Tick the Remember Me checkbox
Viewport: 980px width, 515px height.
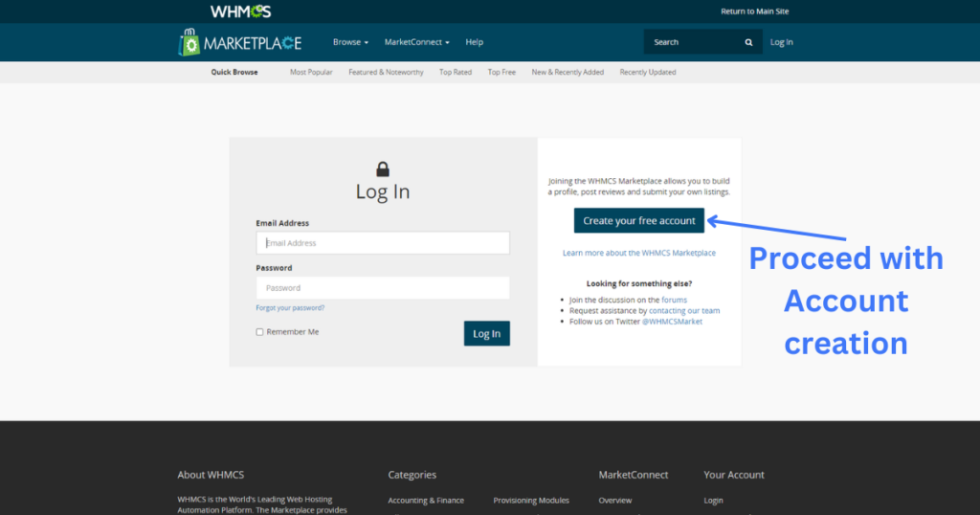click(x=259, y=332)
